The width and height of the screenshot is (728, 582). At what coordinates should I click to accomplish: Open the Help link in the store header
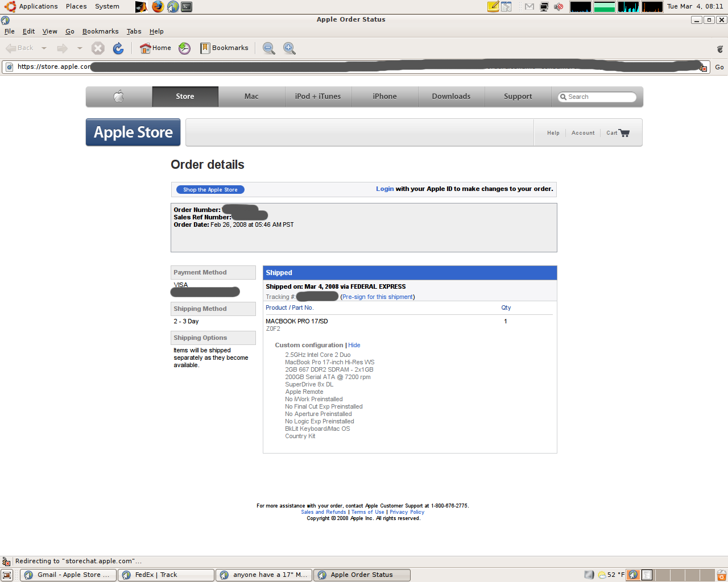click(553, 133)
